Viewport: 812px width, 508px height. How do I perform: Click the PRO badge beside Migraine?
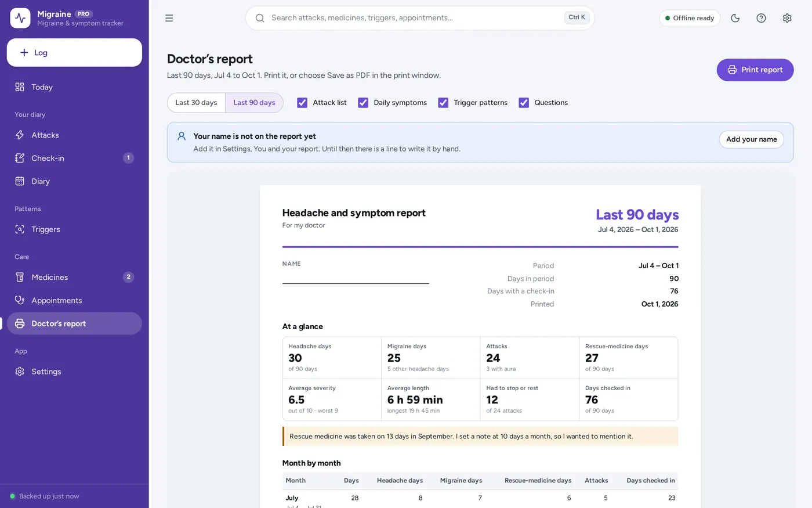pos(84,14)
